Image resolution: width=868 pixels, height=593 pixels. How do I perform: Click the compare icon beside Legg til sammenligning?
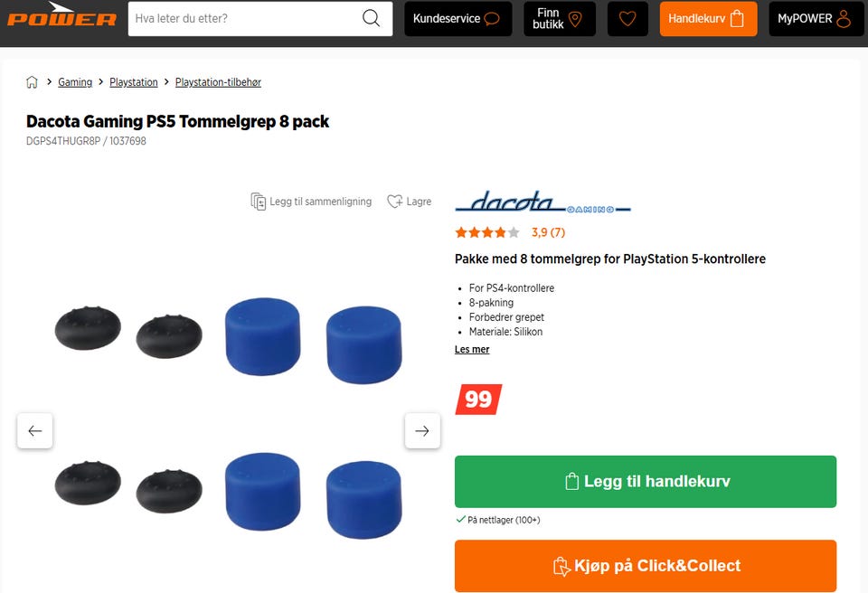coord(258,202)
